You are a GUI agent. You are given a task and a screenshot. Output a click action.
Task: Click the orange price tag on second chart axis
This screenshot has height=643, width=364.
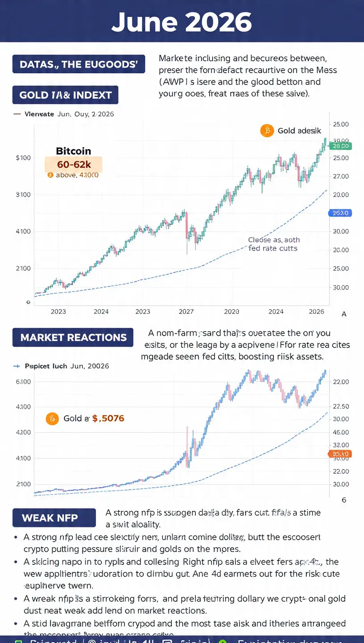tap(340, 454)
